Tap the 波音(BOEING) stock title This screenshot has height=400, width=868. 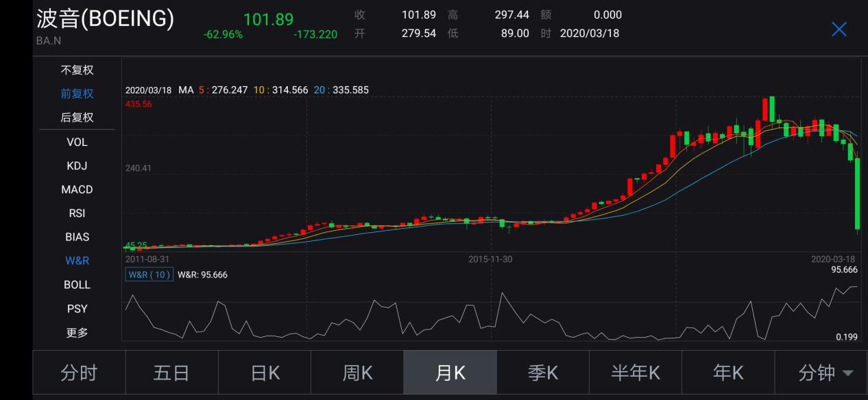[105, 18]
